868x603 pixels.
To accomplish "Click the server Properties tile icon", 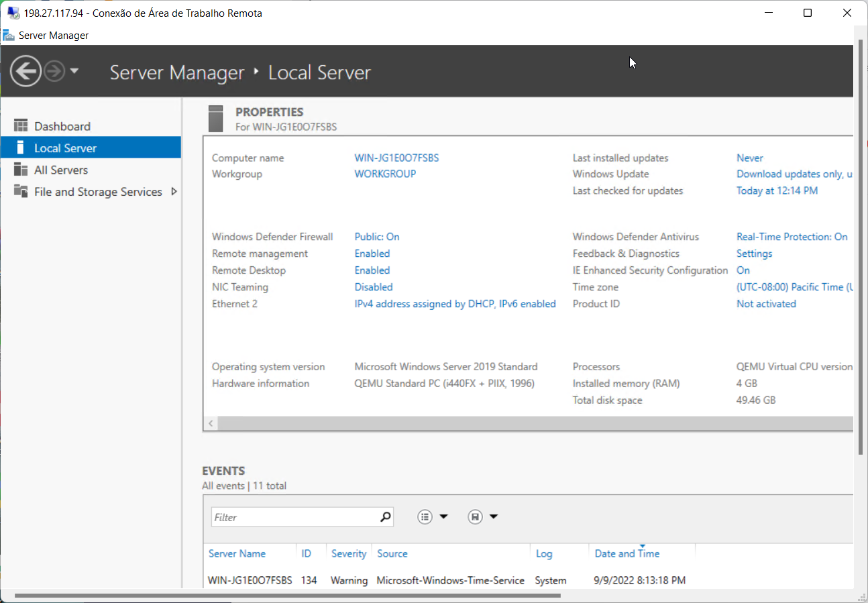I will pyautogui.click(x=215, y=119).
